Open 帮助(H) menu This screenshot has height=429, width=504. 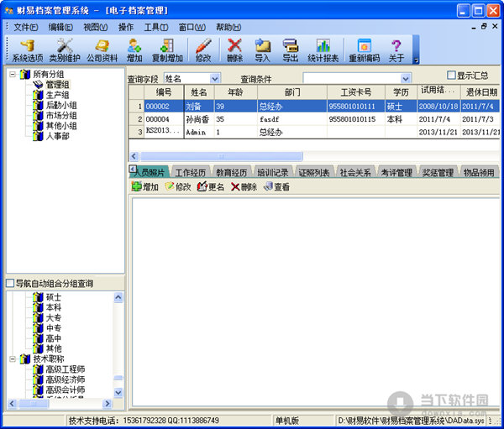[x=228, y=28]
